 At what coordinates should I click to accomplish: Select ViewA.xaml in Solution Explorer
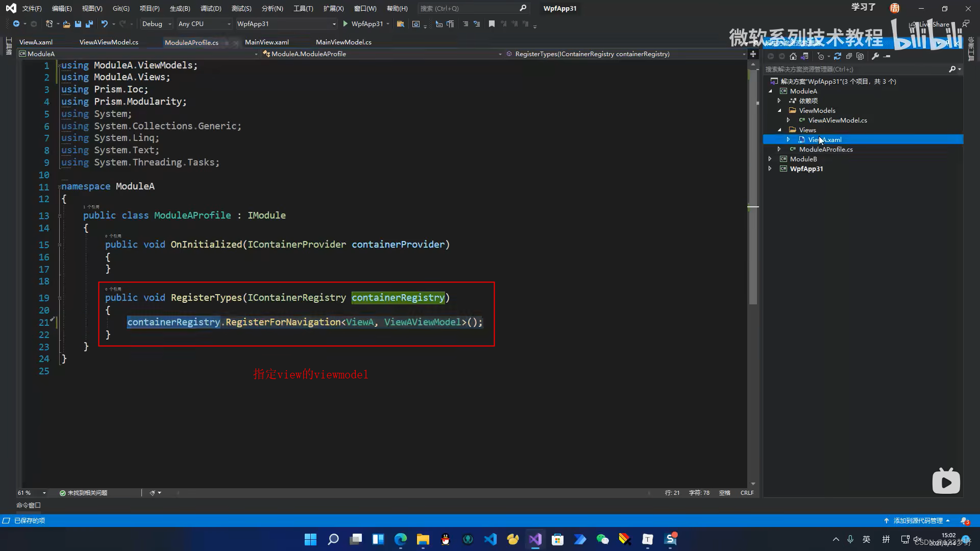[x=825, y=139]
